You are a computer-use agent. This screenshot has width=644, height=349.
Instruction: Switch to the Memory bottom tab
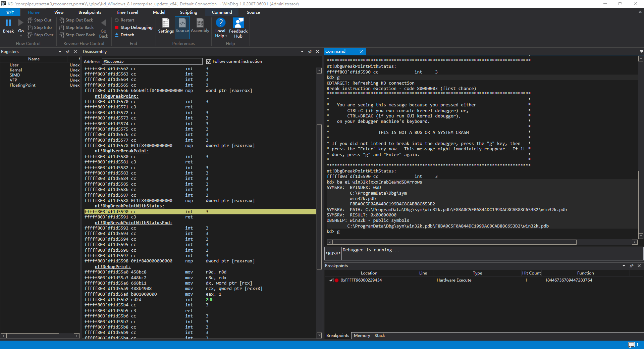(x=362, y=336)
